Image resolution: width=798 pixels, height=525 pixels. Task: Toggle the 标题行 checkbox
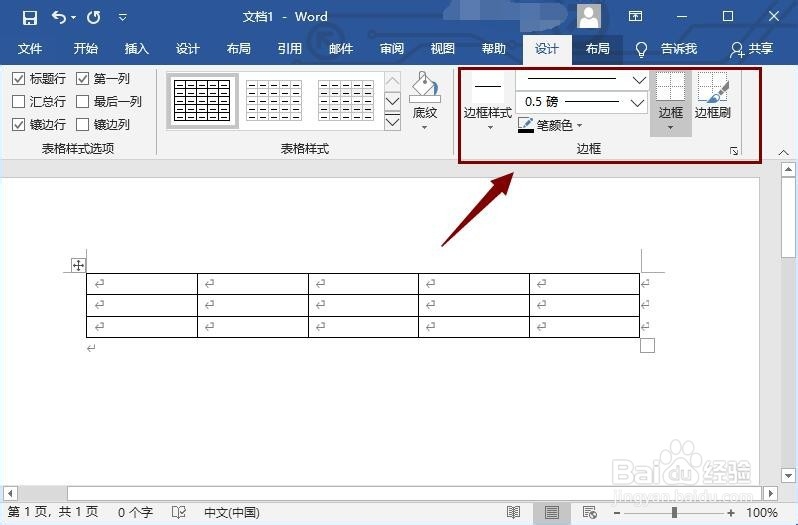(18, 78)
